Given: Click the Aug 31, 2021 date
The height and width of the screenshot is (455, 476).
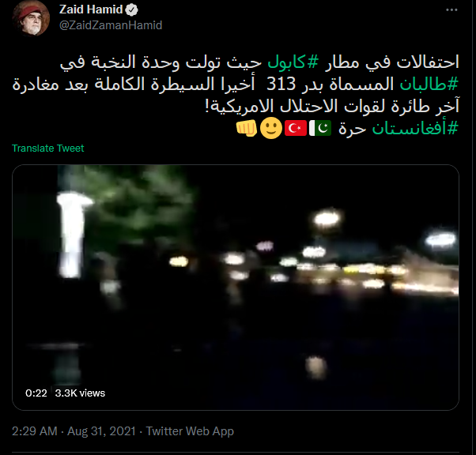Looking at the screenshot, I should [101, 431].
